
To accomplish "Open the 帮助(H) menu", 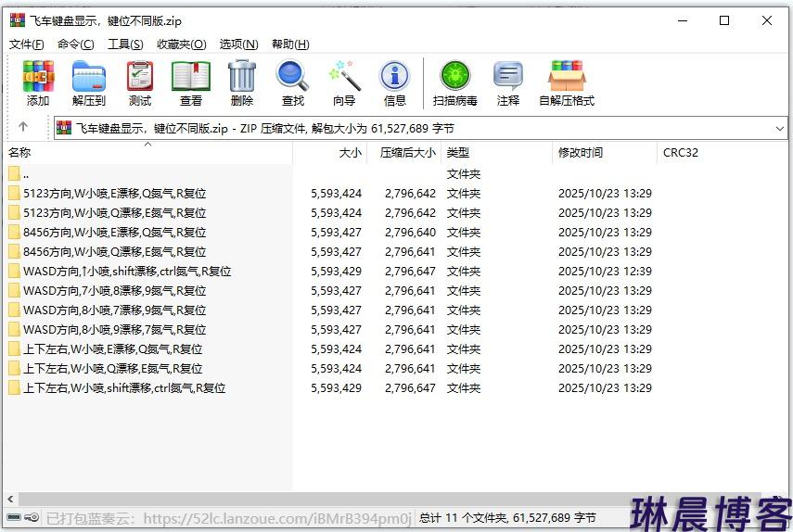I will (x=290, y=44).
